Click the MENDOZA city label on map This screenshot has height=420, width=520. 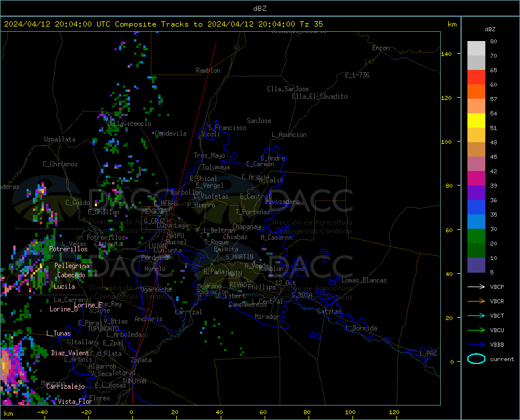point(154,211)
